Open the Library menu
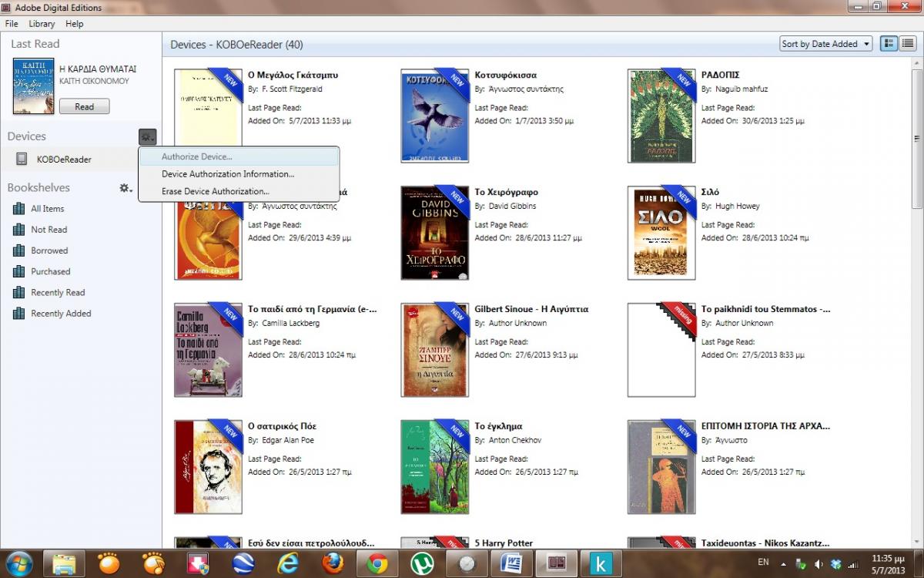This screenshot has width=924, height=578. pyautogui.click(x=42, y=24)
